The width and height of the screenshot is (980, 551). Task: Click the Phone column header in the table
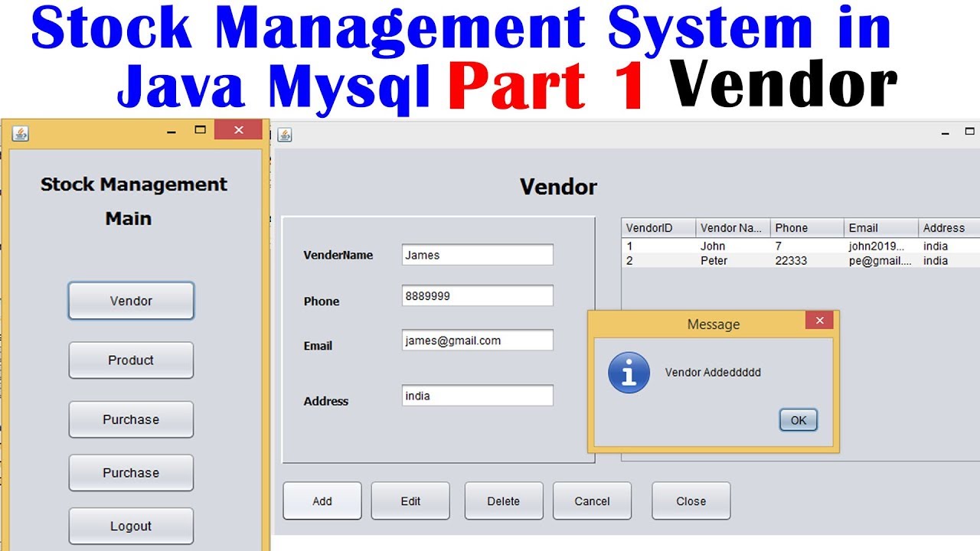pos(807,228)
